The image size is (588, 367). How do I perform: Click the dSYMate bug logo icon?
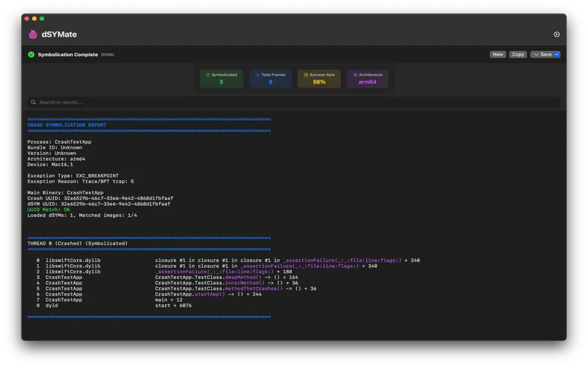(x=33, y=34)
